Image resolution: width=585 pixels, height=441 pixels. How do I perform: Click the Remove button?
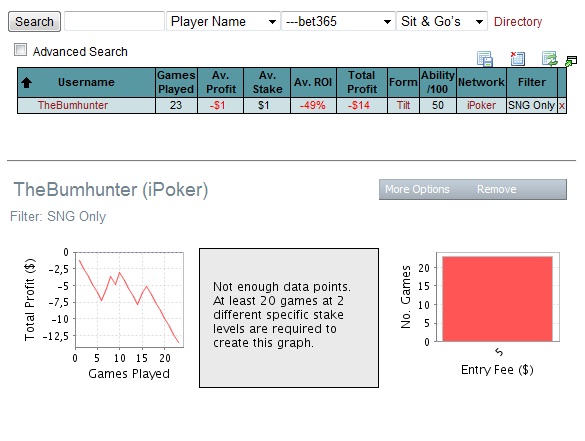point(497,189)
